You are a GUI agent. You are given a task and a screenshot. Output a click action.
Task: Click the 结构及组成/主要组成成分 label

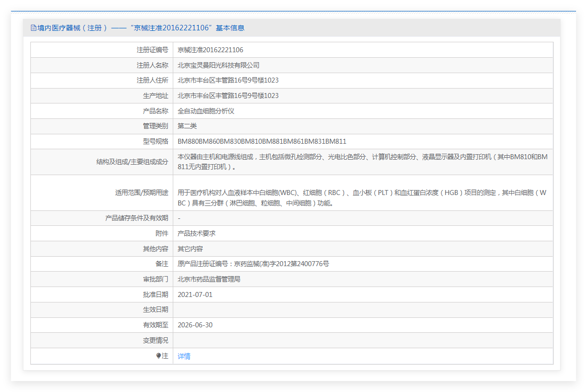point(132,162)
